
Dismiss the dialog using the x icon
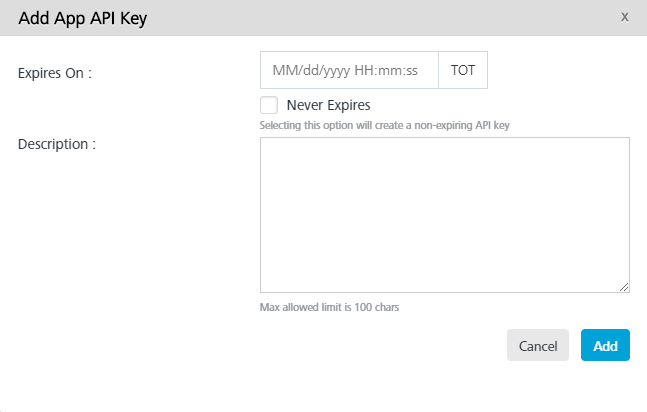(624, 17)
